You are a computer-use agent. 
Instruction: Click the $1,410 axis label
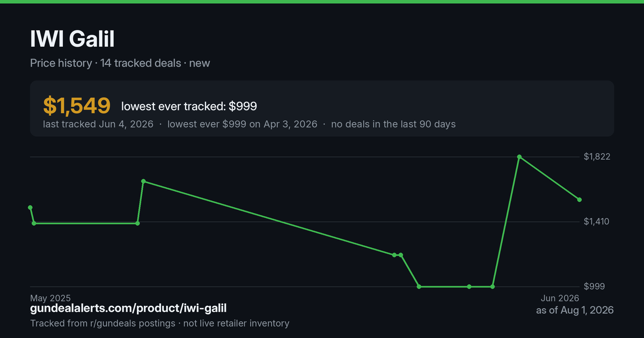[x=597, y=222]
